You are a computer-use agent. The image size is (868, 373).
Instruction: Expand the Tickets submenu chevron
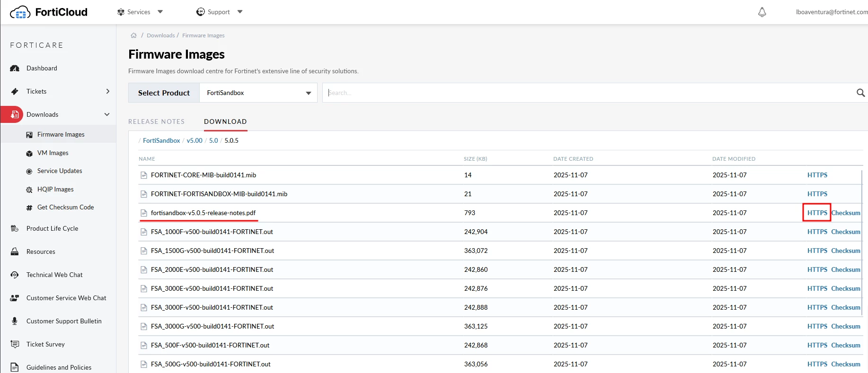[x=108, y=91]
